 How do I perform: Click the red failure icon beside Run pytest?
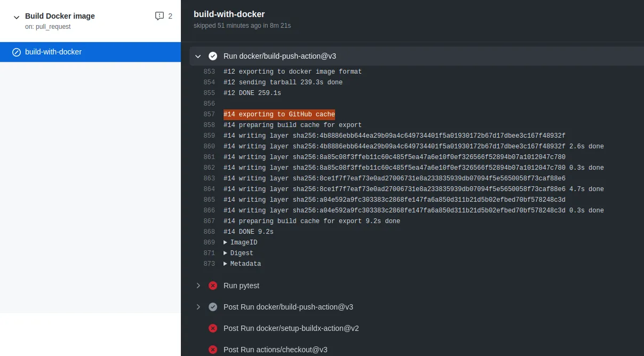[213, 286]
